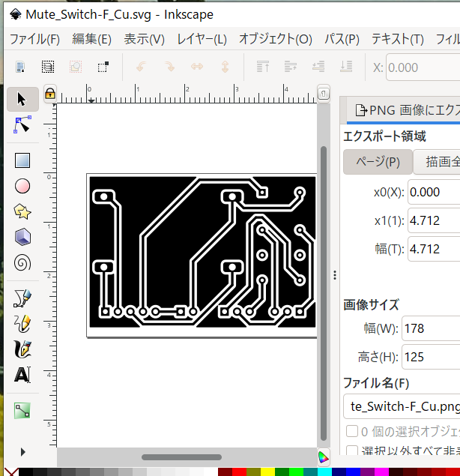The image size is (460, 476).
Task: Flip selection vertically
Action: pos(225,67)
